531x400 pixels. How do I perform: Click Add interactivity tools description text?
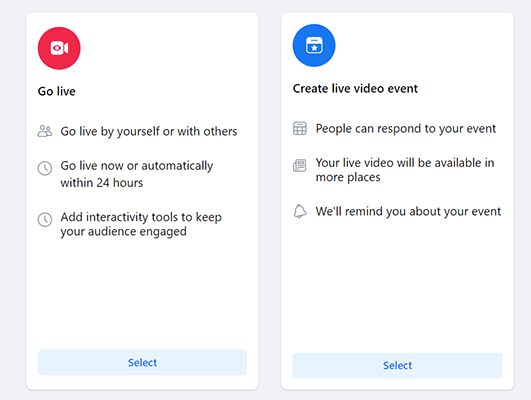click(x=141, y=224)
